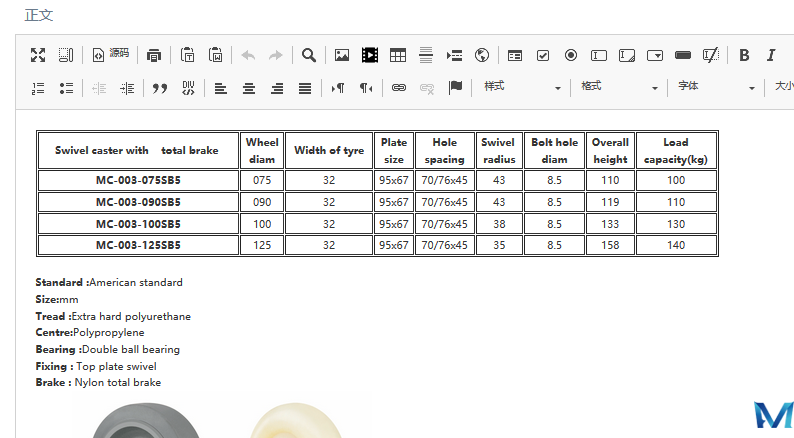
Task: Click the paste as plain text icon
Action: pyautogui.click(x=188, y=55)
